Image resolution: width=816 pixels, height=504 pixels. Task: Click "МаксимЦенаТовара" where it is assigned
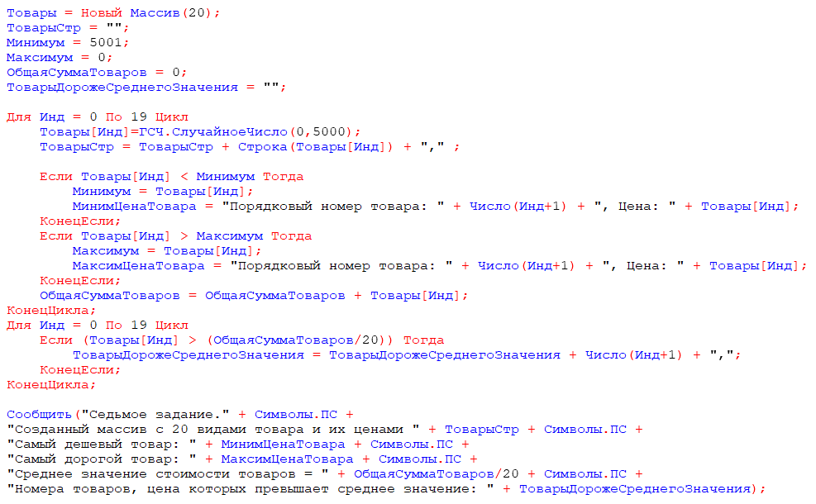(138, 266)
